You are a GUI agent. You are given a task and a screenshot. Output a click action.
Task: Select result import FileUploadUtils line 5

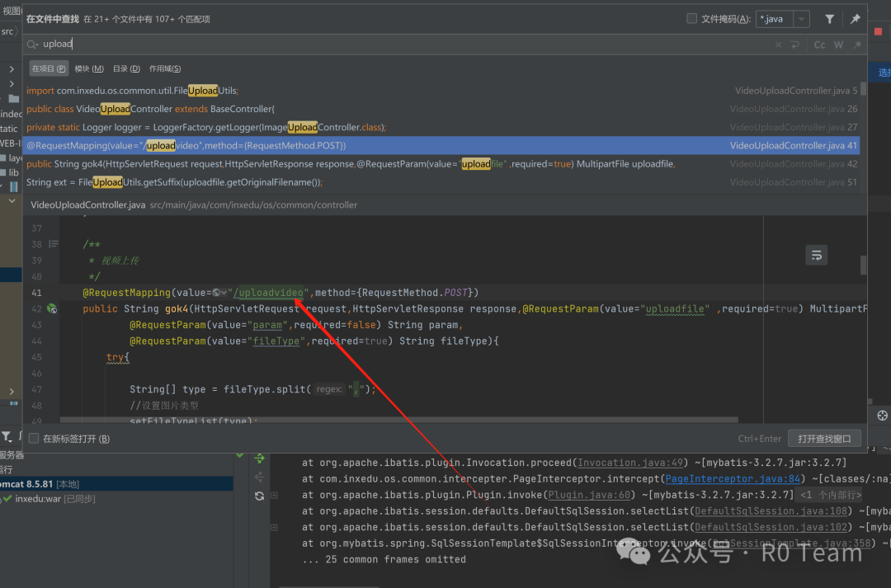pos(441,91)
